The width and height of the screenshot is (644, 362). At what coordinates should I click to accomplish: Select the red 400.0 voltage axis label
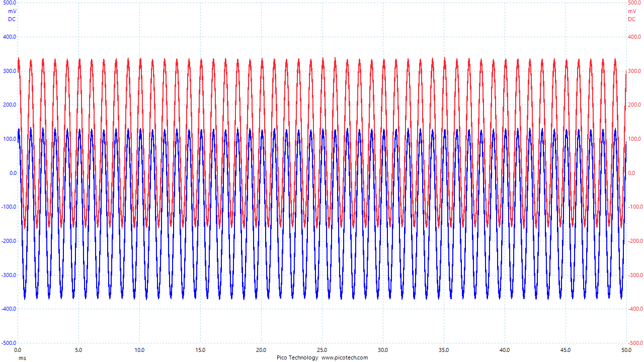pyautogui.click(x=635, y=37)
